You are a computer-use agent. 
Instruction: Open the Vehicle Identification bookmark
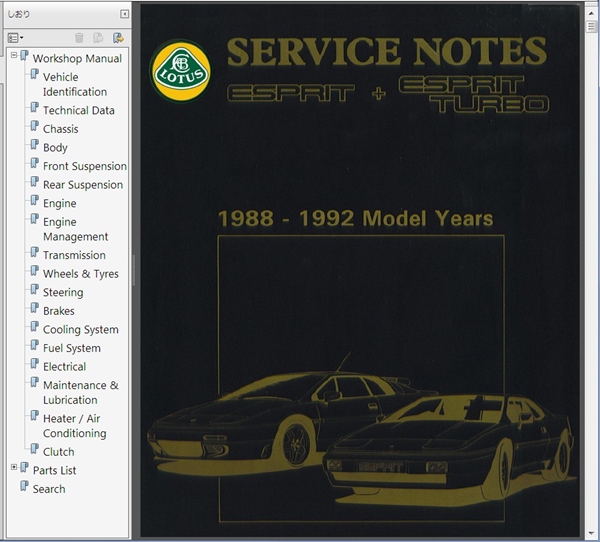(75, 84)
